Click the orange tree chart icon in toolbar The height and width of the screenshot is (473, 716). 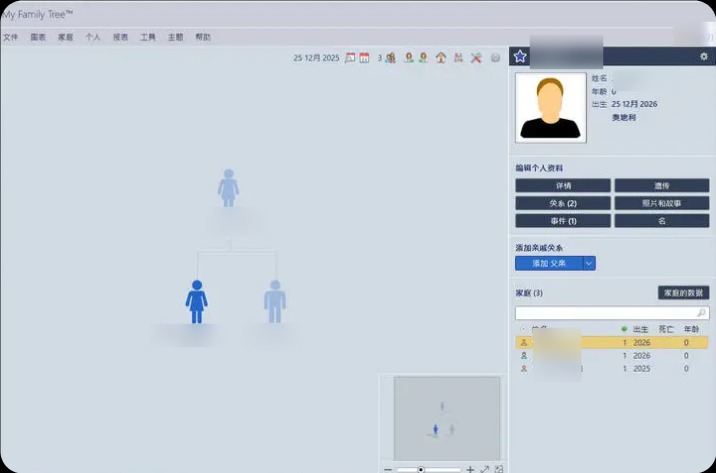point(458,58)
